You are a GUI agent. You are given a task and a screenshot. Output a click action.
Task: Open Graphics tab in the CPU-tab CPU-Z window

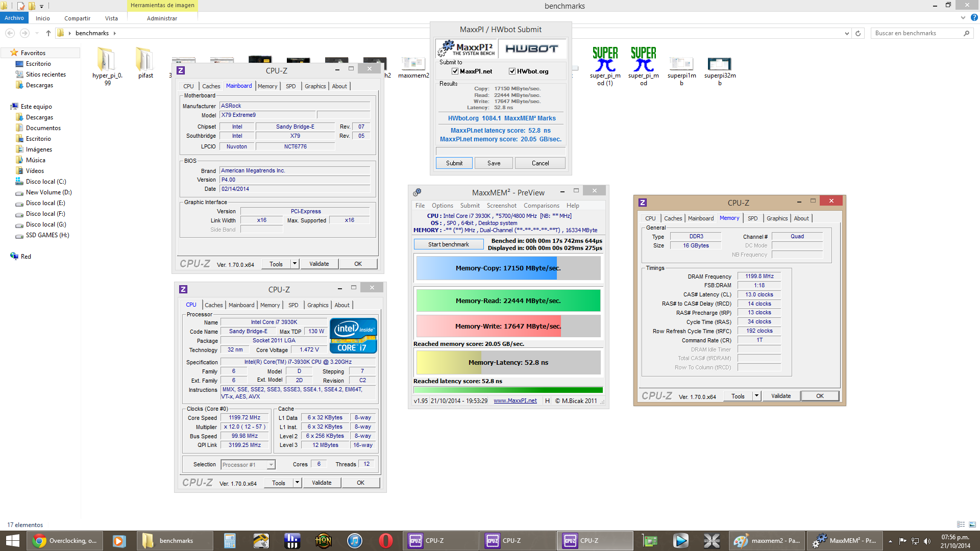pos(317,305)
